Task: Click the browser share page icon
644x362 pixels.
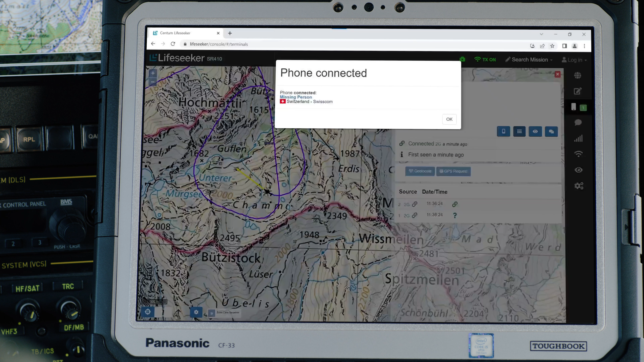Action: coord(542,46)
